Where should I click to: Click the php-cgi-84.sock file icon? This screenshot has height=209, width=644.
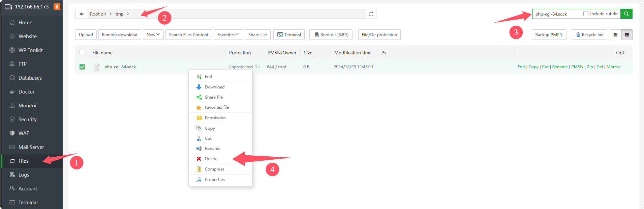click(97, 67)
